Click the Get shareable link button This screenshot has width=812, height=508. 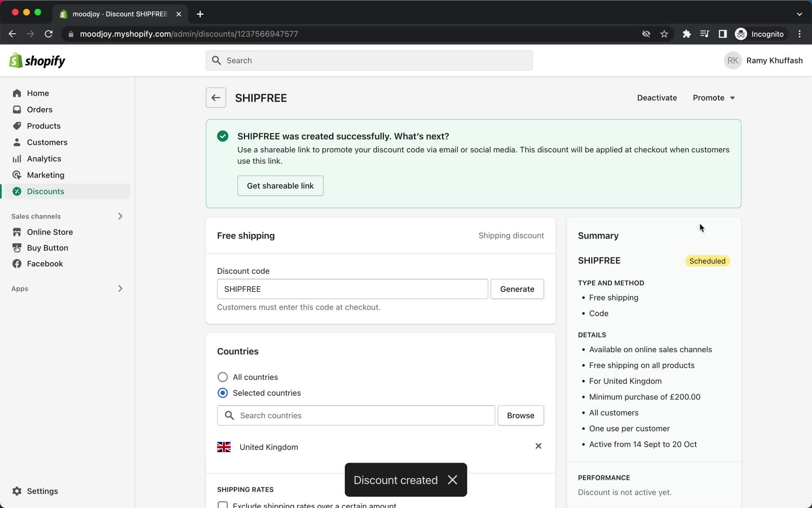click(x=280, y=185)
